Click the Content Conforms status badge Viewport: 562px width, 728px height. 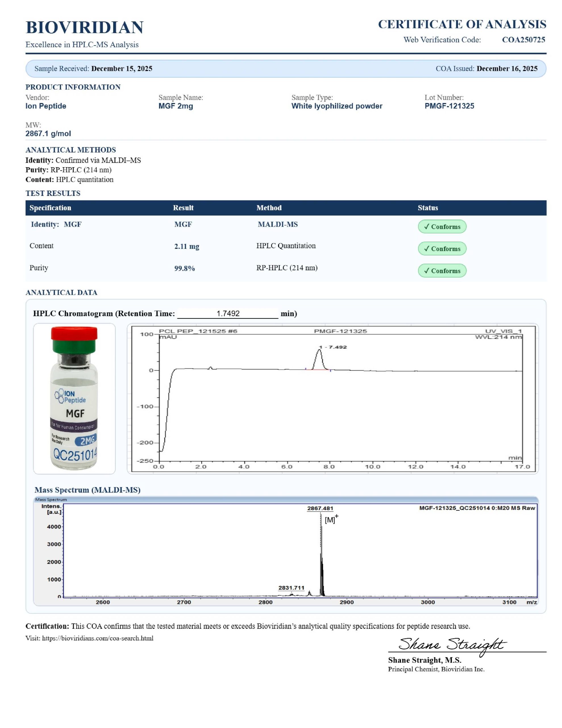point(442,249)
